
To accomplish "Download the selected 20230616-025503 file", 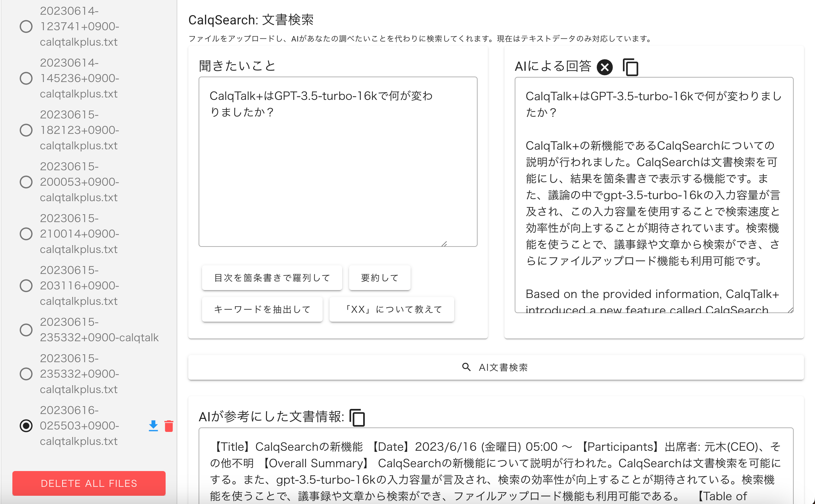I will [153, 426].
